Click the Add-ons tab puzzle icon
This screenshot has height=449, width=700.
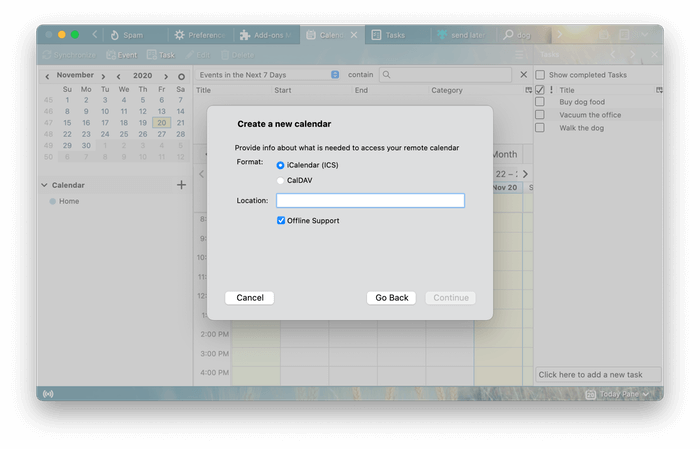click(245, 35)
